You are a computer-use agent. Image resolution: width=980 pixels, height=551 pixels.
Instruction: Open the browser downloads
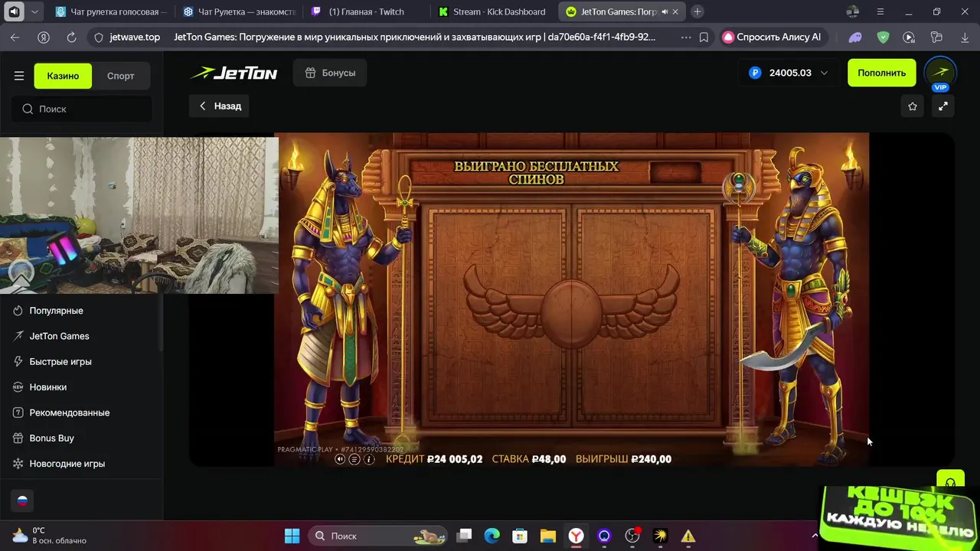(963, 37)
